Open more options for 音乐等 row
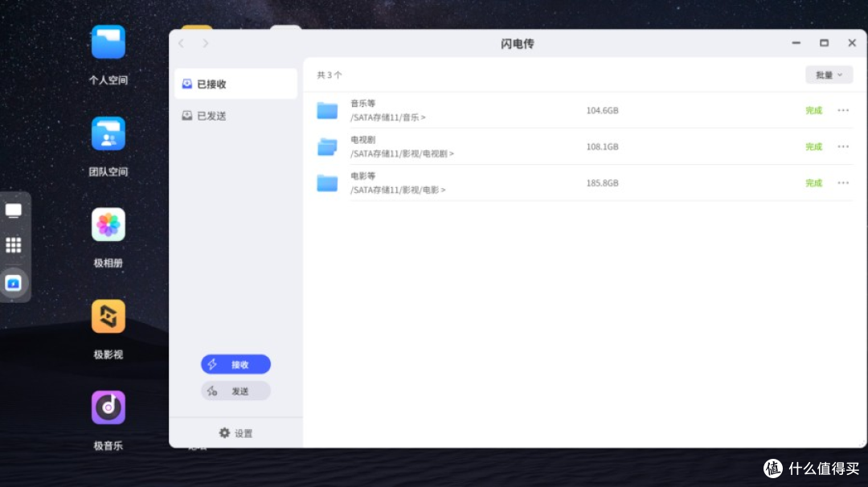Screen dimensions: 868x487 (843, 111)
